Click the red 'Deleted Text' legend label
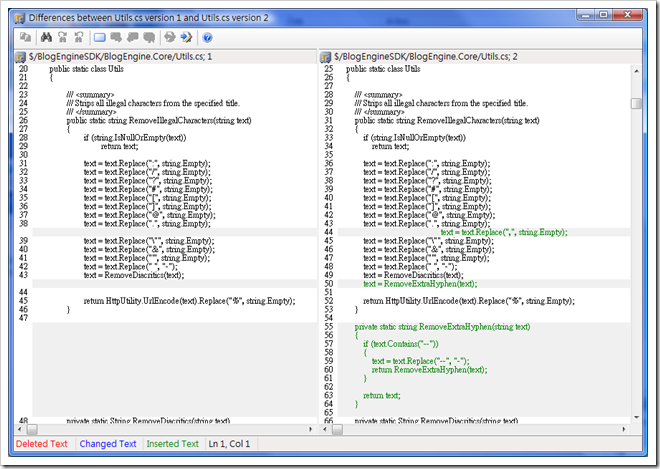 pyautogui.click(x=42, y=444)
